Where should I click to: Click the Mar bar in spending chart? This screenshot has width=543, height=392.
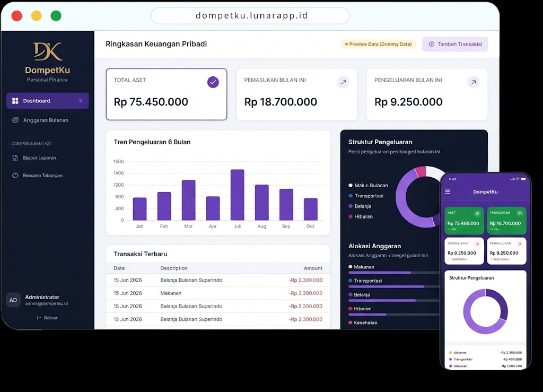(x=188, y=200)
